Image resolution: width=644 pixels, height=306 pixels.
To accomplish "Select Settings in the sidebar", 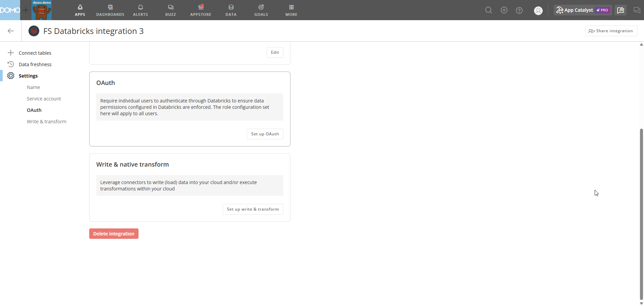I will click(x=28, y=76).
